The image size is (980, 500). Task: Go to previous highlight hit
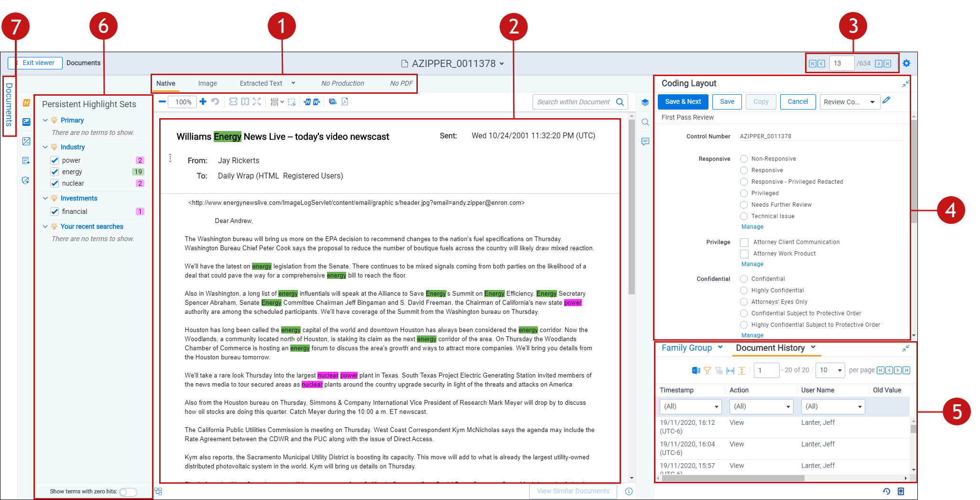[x=307, y=101]
